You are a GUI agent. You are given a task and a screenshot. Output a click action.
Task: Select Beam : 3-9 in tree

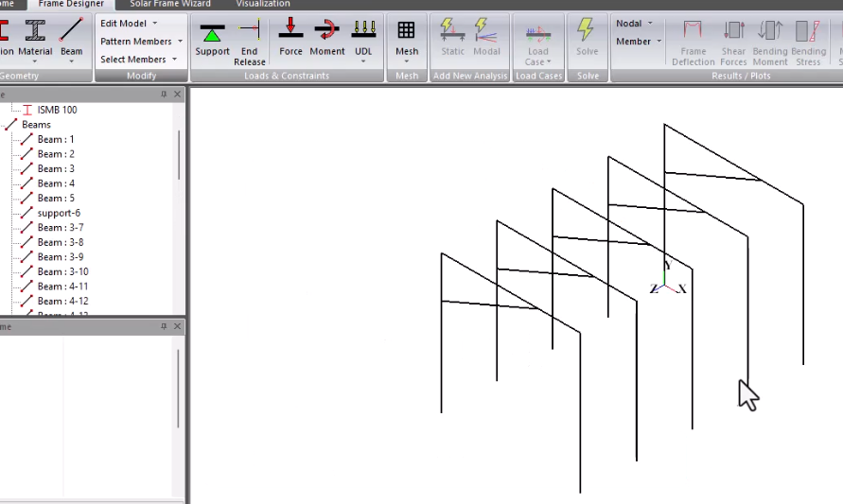tap(61, 257)
